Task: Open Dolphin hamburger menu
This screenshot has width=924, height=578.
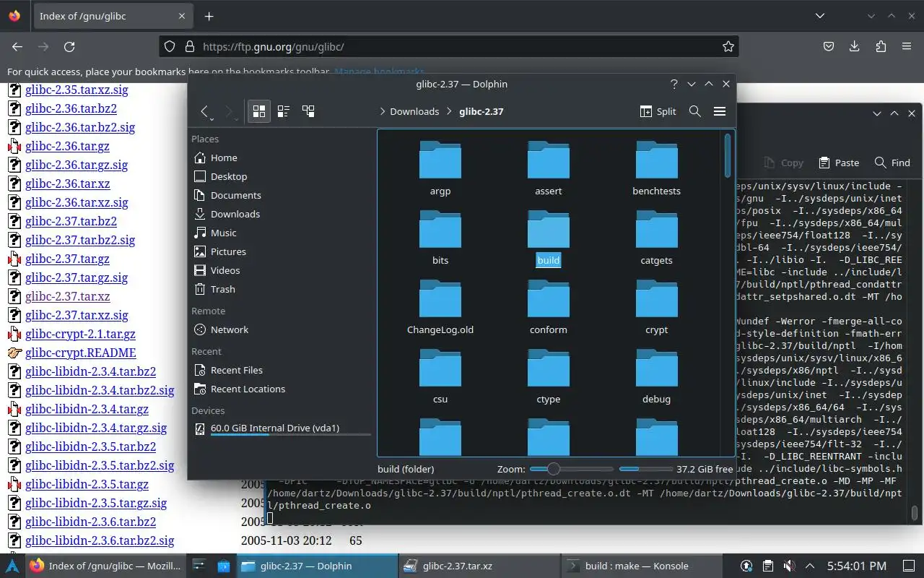Action: click(x=720, y=111)
